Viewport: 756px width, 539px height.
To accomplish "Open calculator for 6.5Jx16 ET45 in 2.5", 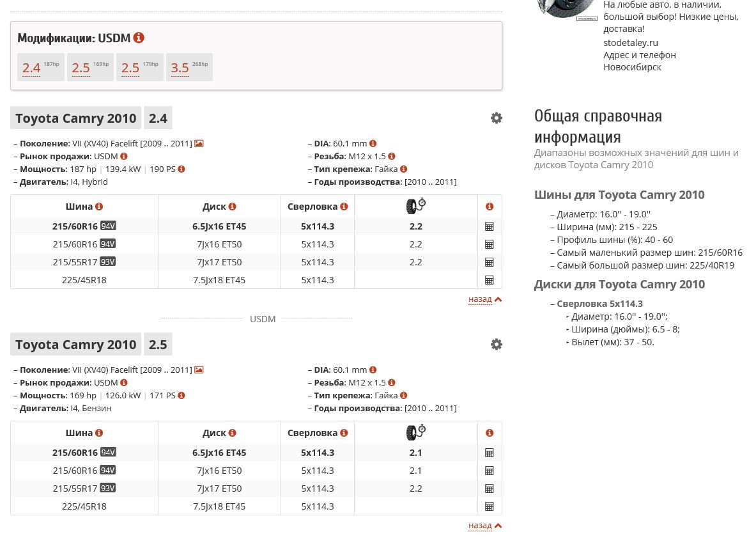I will click(489, 453).
